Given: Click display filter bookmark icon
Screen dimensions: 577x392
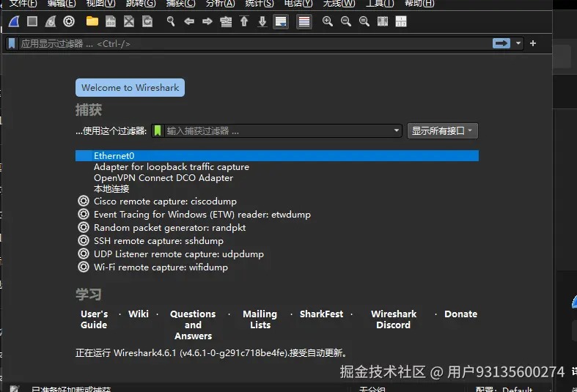Looking at the screenshot, I should pyautogui.click(x=12, y=43).
